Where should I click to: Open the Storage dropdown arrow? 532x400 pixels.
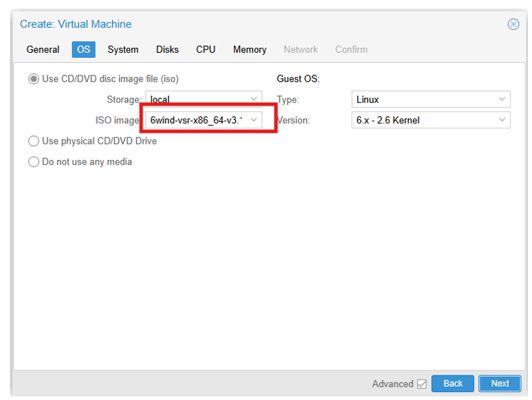[x=254, y=99]
